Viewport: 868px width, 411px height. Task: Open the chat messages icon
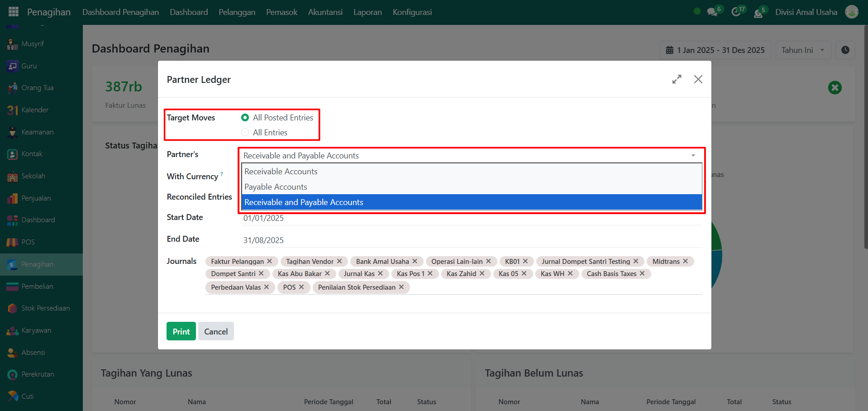(x=712, y=12)
